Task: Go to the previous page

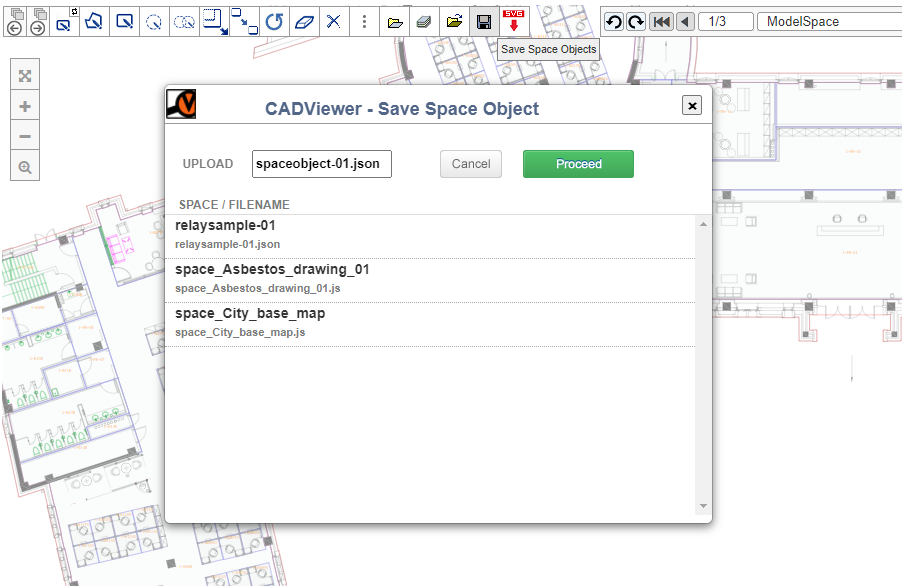Action: (685, 22)
